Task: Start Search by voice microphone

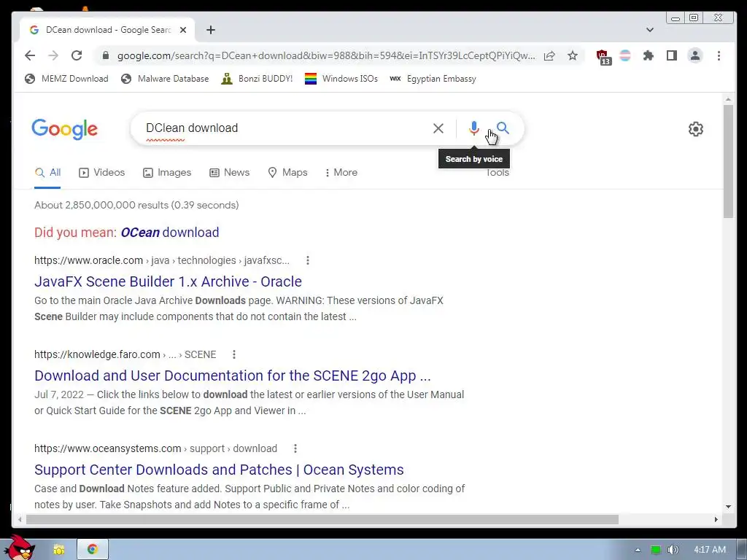Action: 473,128
